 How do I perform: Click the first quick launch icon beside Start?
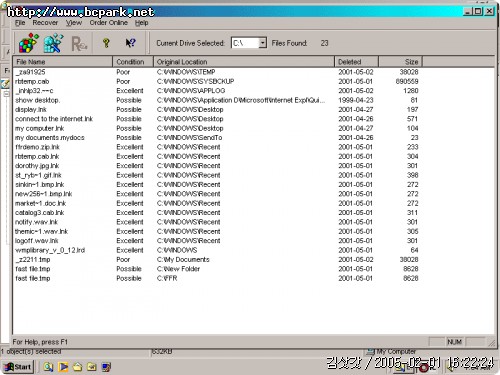pyautogui.click(x=48, y=367)
